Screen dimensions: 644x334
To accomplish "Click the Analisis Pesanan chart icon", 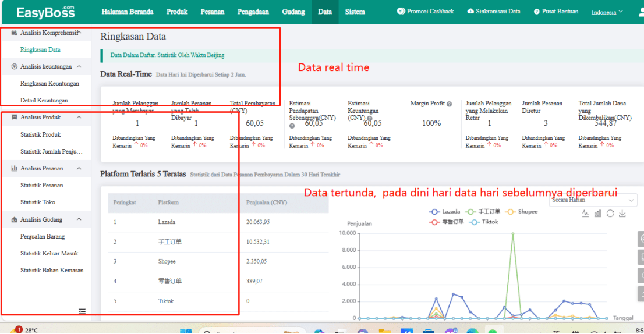I will click(14, 168).
